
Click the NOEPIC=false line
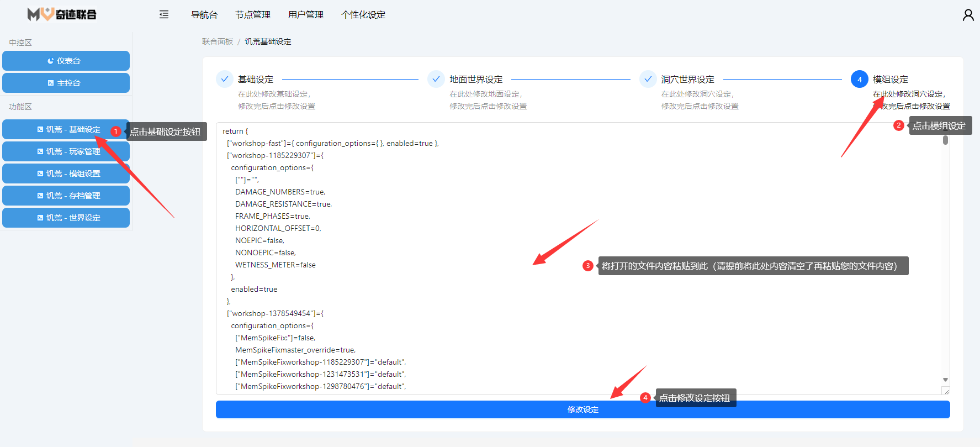pyautogui.click(x=259, y=240)
